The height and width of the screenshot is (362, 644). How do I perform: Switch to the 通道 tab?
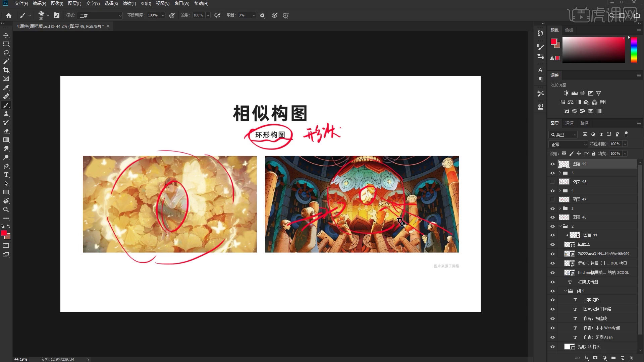pos(569,123)
